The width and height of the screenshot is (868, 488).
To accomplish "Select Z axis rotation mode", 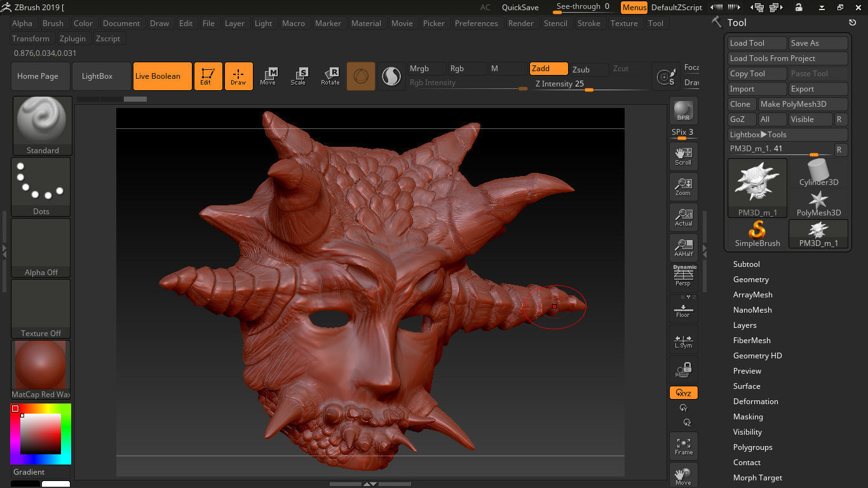I will coord(687,423).
